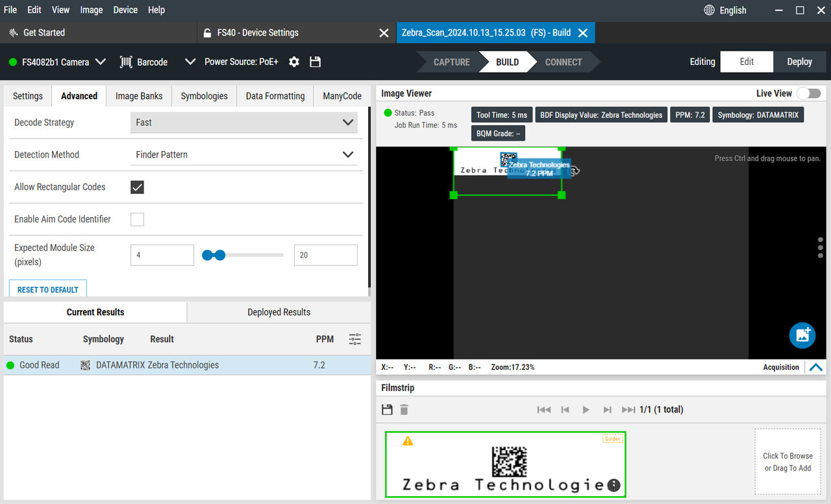Switch to Current Results tab
This screenshot has width=831, height=504.
click(x=95, y=312)
